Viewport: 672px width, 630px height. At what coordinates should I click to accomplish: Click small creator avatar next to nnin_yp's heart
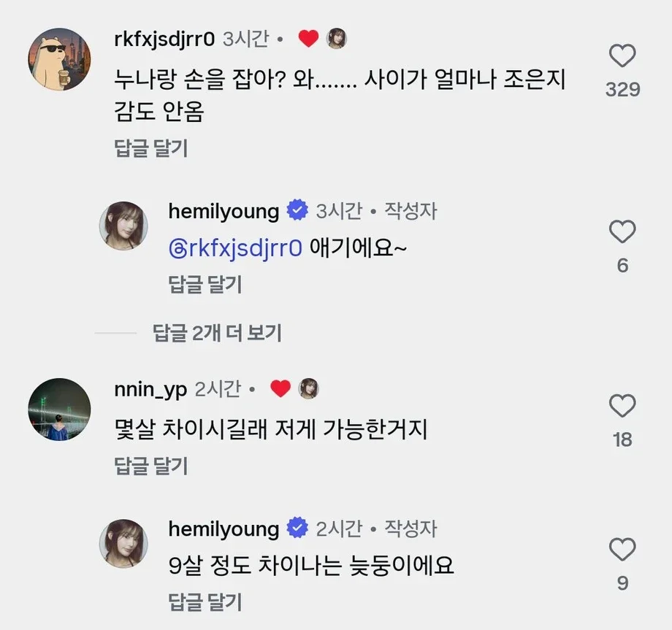(308, 388)
